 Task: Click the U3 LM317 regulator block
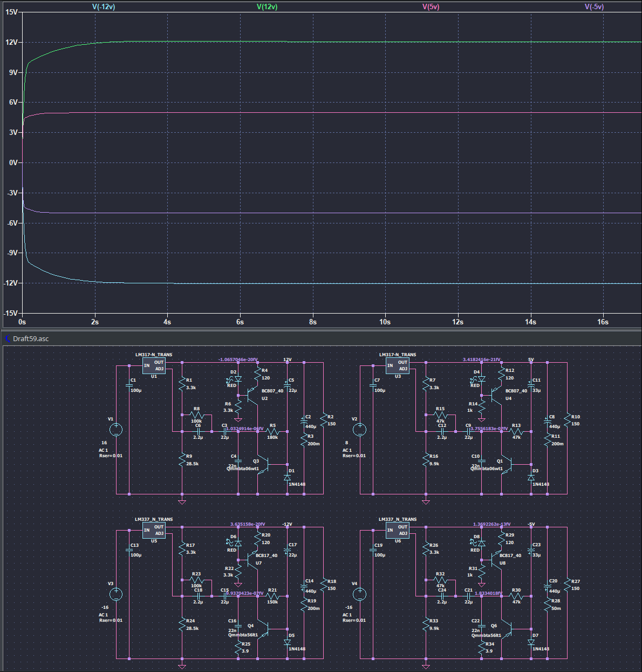pyautogui.click(x=398, y=365)
